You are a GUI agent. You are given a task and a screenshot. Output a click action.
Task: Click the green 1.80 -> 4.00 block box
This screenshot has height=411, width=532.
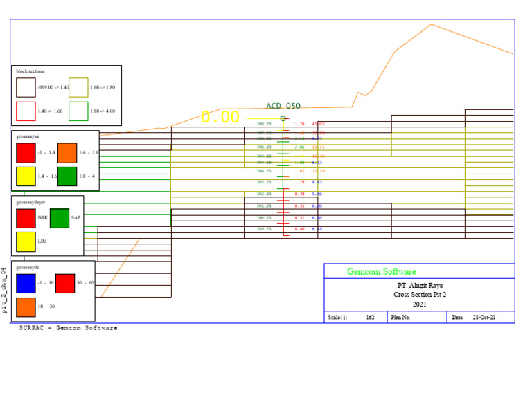pos(78,111)
